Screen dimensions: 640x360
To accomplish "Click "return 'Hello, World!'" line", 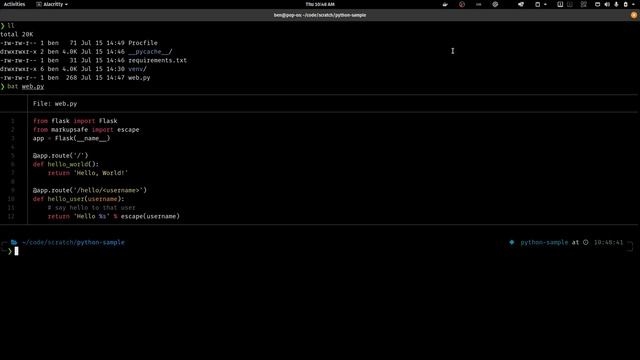I will coord(88,173).
